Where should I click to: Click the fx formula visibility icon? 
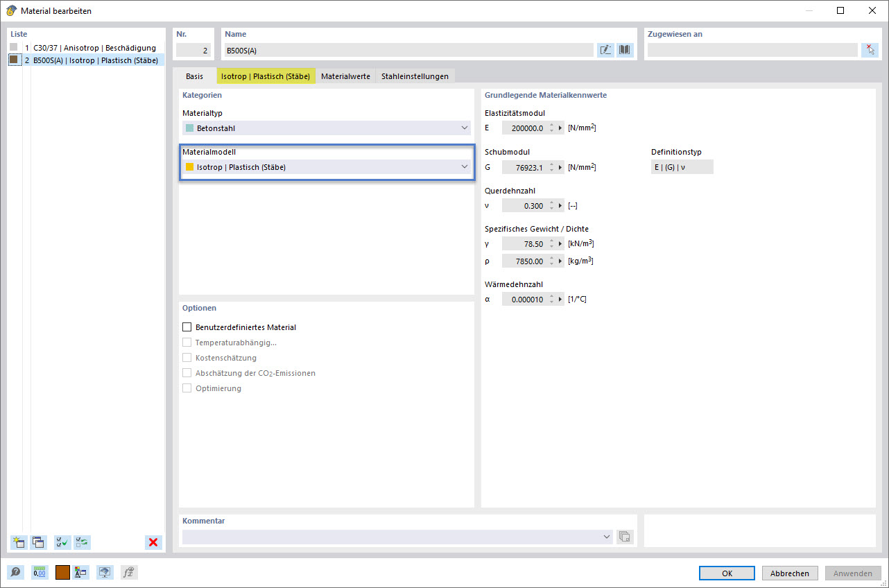(128, 573)
